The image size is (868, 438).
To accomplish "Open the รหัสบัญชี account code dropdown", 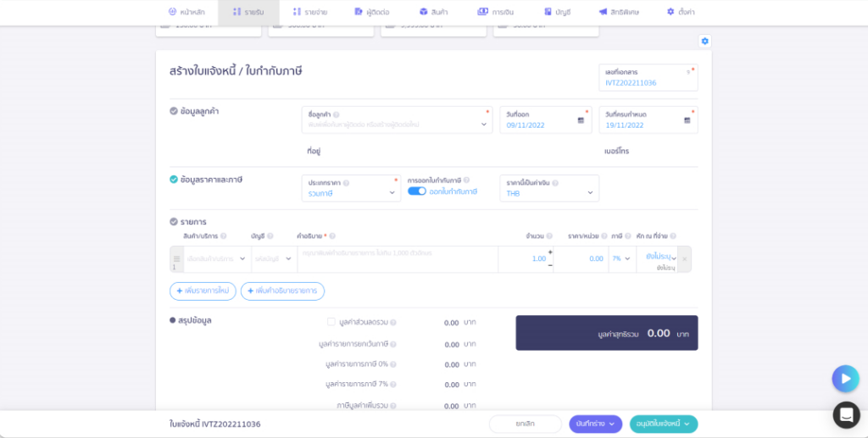I will pos(274,259).
